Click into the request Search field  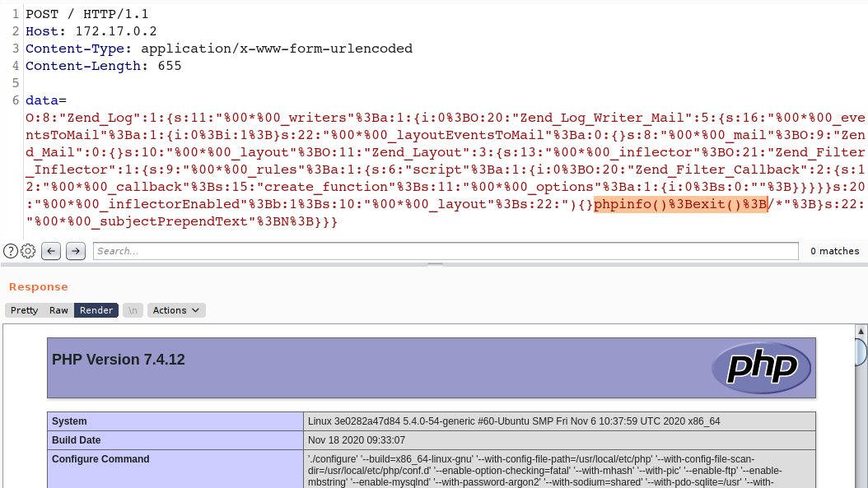point(446,251)
